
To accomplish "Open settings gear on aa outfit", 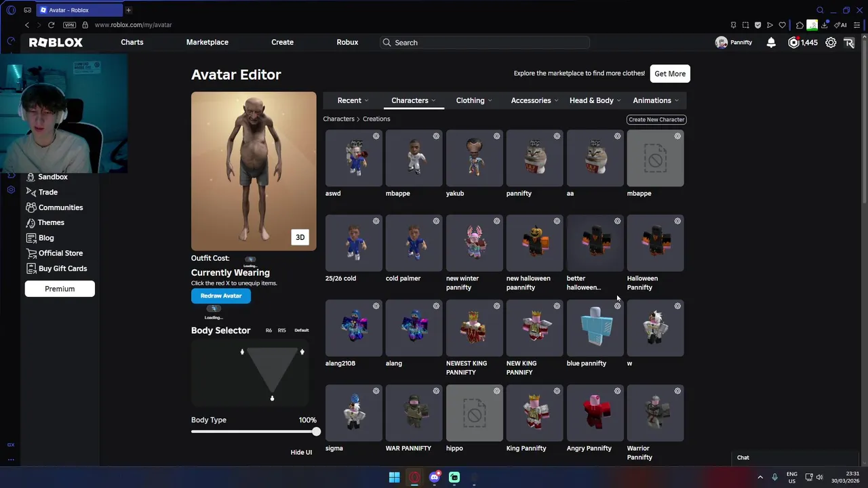I will pyautogui.click(x=617, y=136).
